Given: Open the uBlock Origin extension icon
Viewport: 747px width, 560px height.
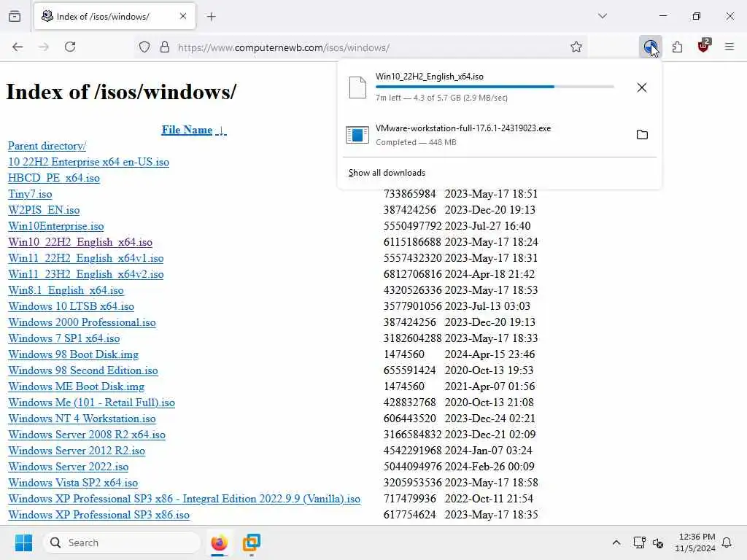Looking at the screenshot, I should [x=703, y=46].
